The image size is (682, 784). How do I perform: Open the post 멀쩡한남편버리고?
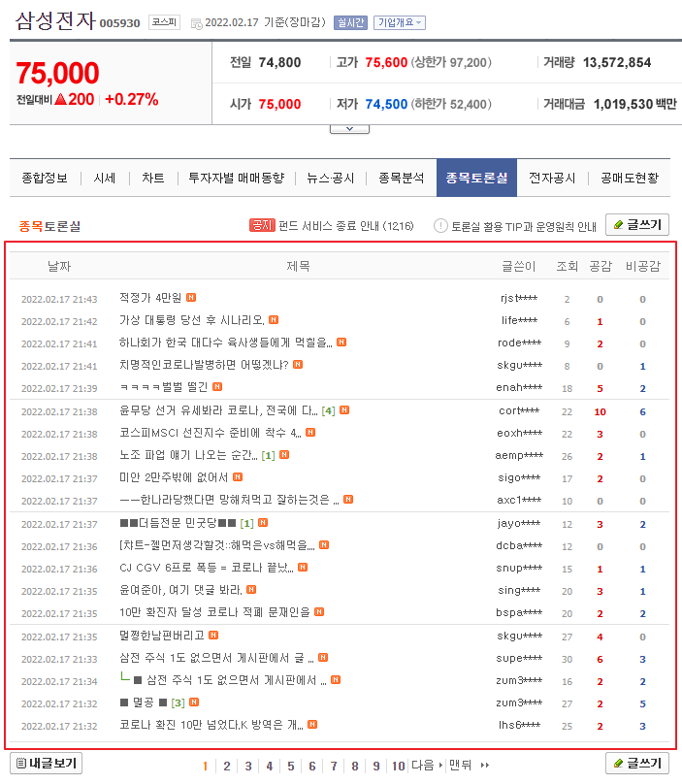tap(161, 636)
